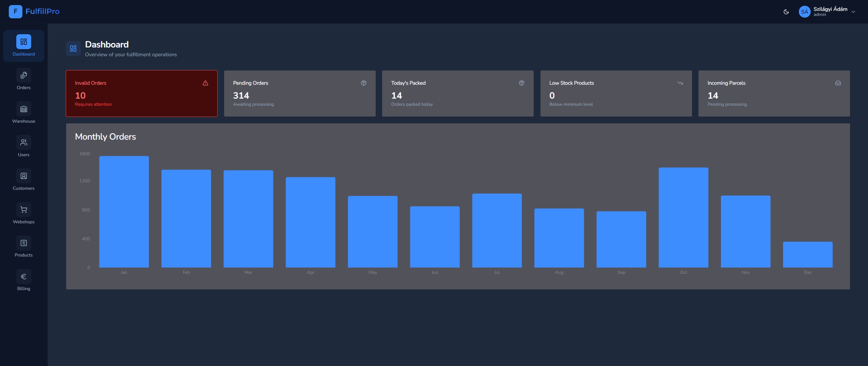Select the Products sidebar icon
Screen dimensions: 868x366
point(23,243)
